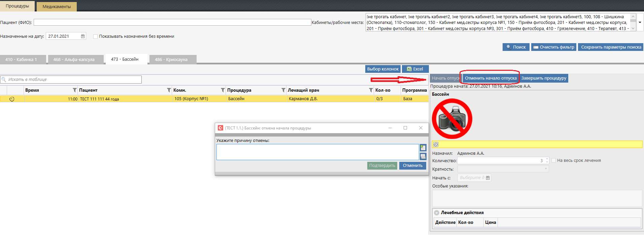This screenshot has width=644, height=235.
Task: Click the cancellation reason text area
Action: click(x=317, y=152)
